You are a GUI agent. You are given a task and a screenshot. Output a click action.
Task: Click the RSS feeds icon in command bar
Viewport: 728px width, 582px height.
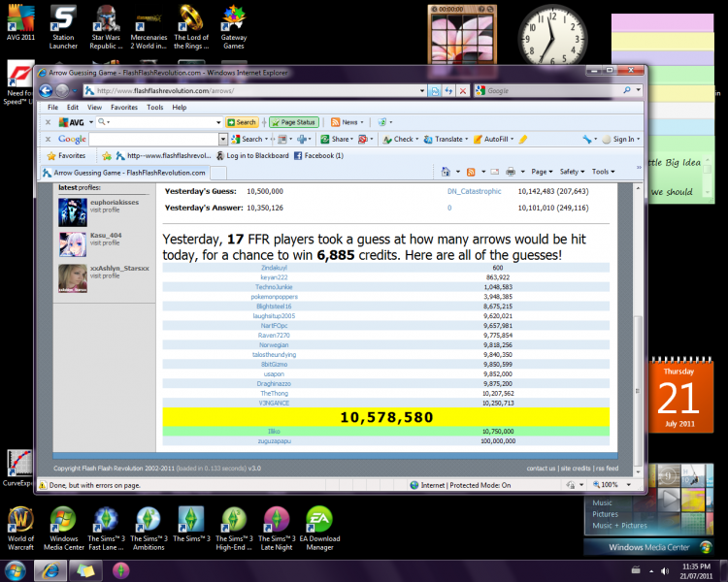pyautogui.click(x=471, y=172)
